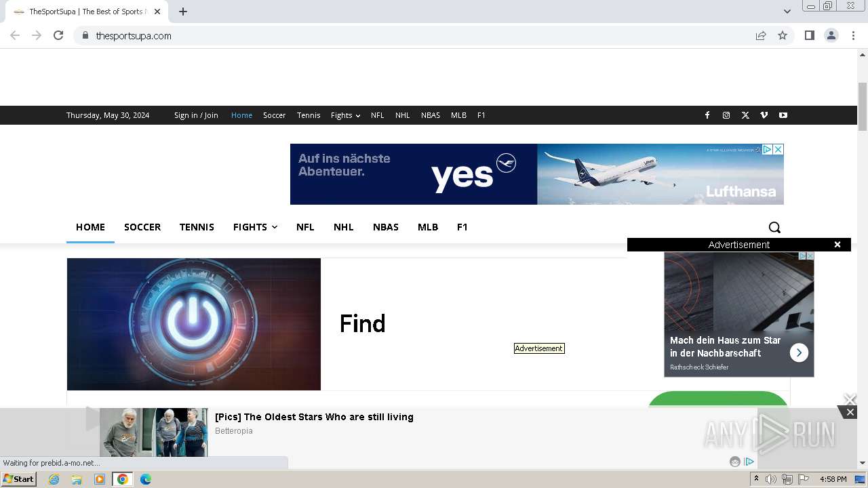
Task: Open NBAS in main navigation
Action: (x=386, y=227)
